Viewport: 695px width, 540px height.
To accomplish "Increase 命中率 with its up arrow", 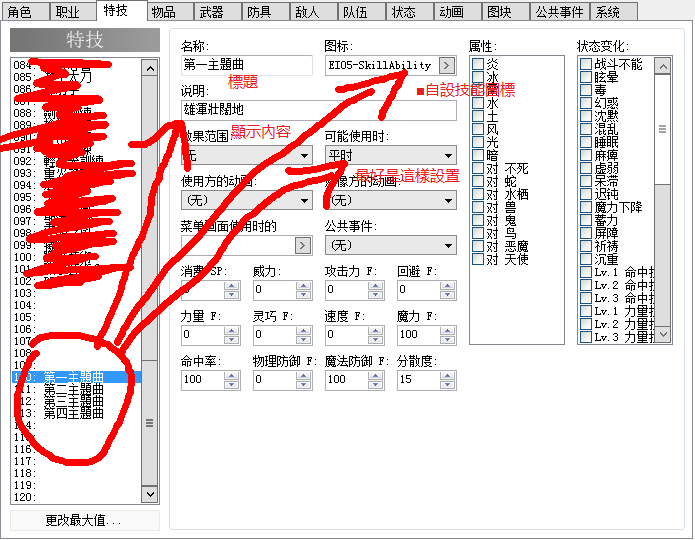I will 231,376.
